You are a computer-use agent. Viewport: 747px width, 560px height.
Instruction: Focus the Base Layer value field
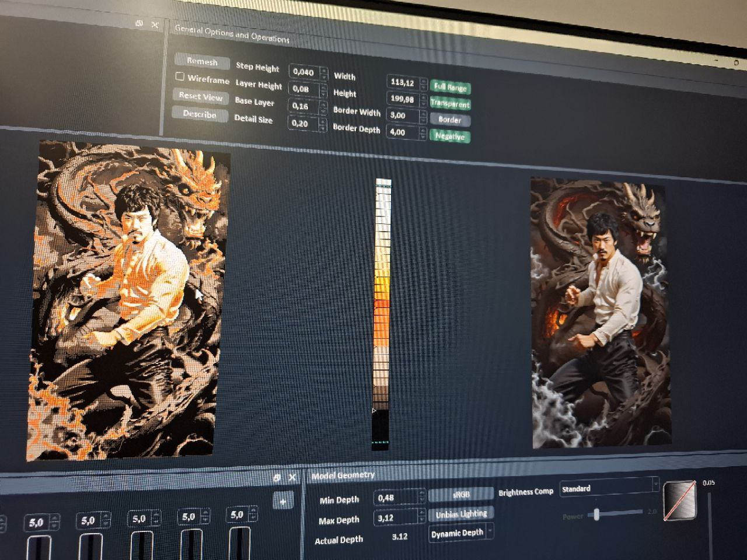(303, 106)
